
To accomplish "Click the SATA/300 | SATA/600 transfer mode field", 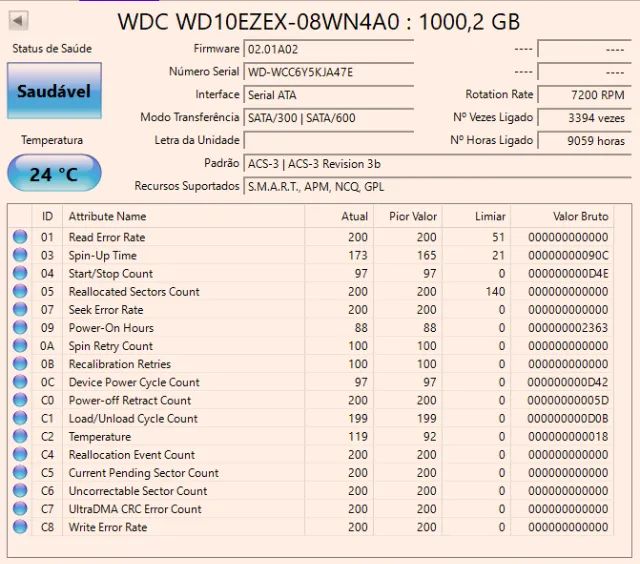I will (329, 118).
